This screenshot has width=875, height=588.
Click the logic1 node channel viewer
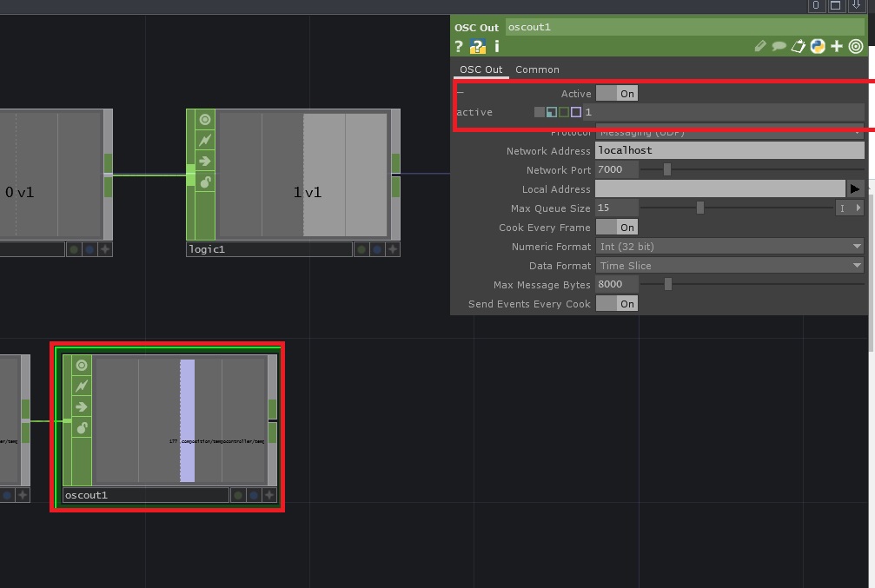303,175
